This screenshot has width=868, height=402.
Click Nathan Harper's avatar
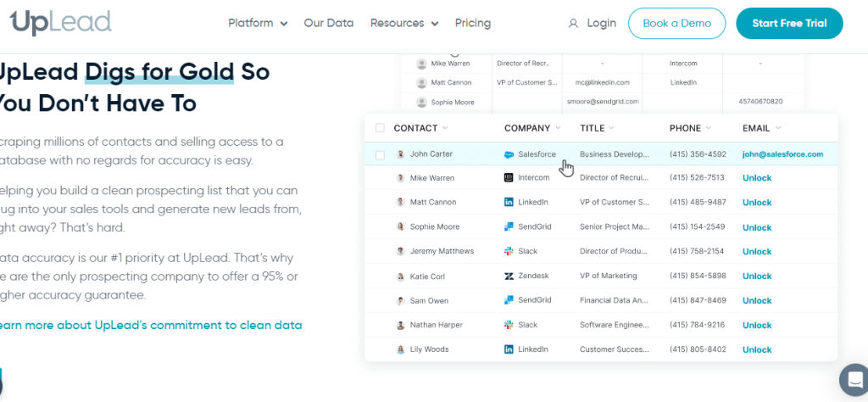(401, 325)
